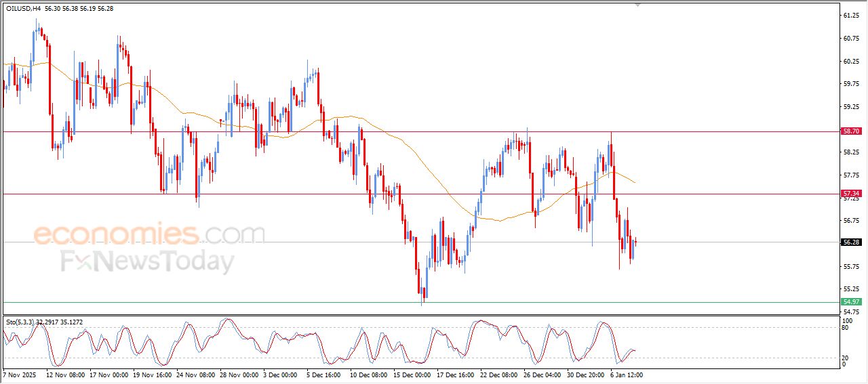Click the 28 Nov 00:00 time label
This screenshot has width=868, height=384.
click(239, 375)
